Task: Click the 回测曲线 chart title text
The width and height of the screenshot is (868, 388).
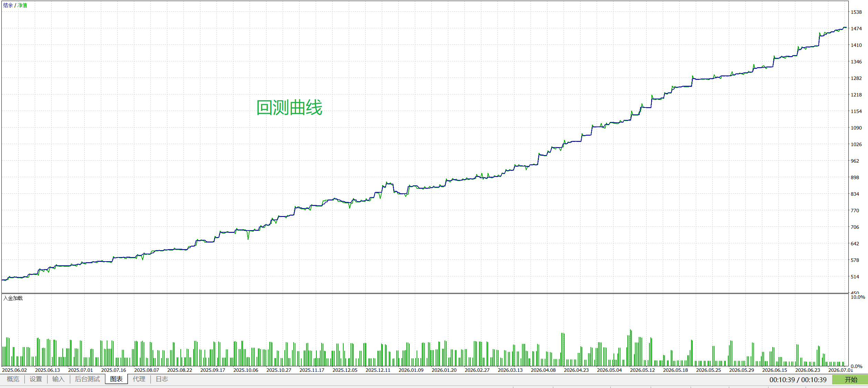Action: [289, 108]
